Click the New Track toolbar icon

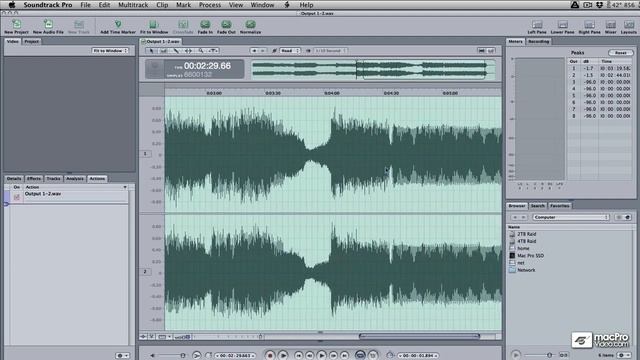point(79,24)
